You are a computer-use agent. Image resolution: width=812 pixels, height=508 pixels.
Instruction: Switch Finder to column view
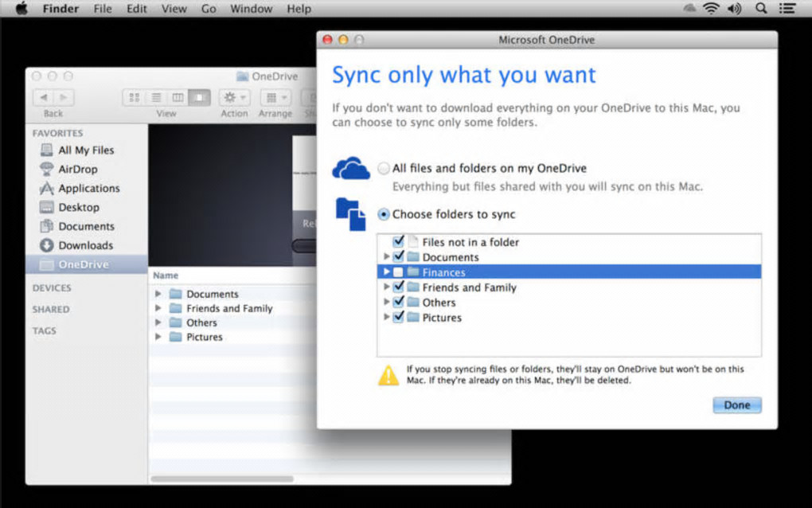point(178,97)
